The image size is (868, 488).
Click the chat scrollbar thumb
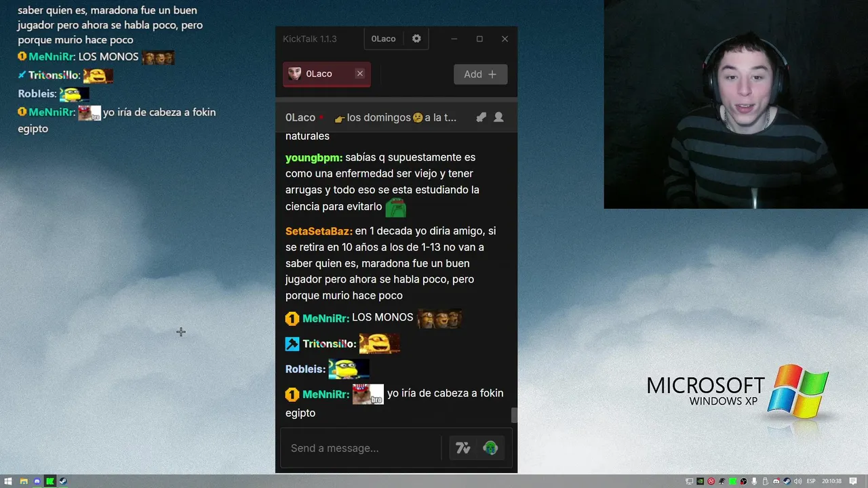pos(514,415)
